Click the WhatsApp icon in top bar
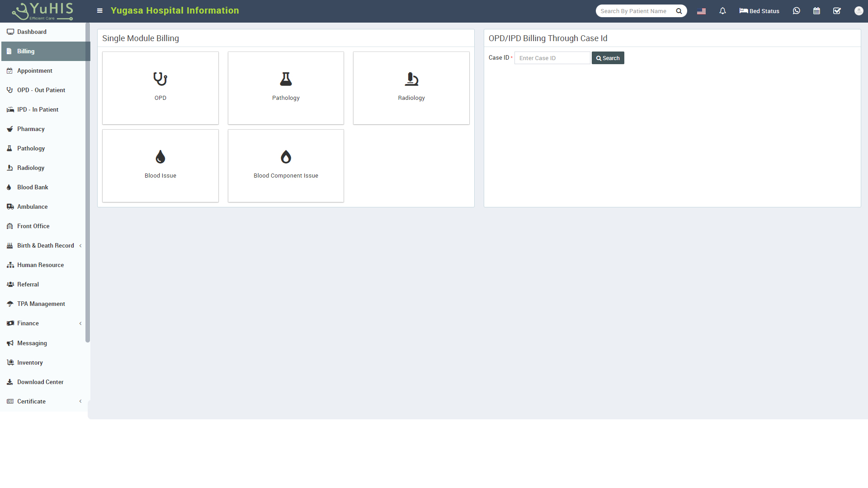The height and width of the screenshot is (488, 868). [797, 11]
